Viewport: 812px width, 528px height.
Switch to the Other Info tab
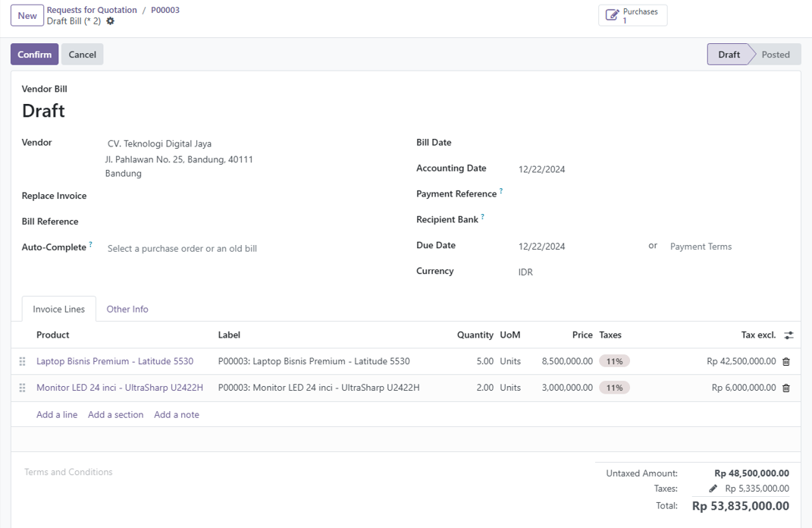pos(127,310)
